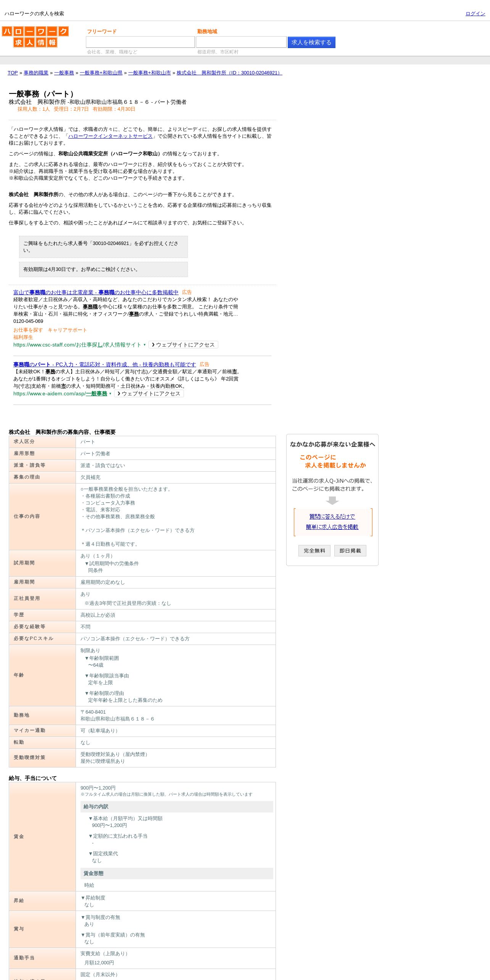The width and height of the screenshot is (490, 980).
Task: Open e-aidem.com ad URL
Action: tap(60, 394)
